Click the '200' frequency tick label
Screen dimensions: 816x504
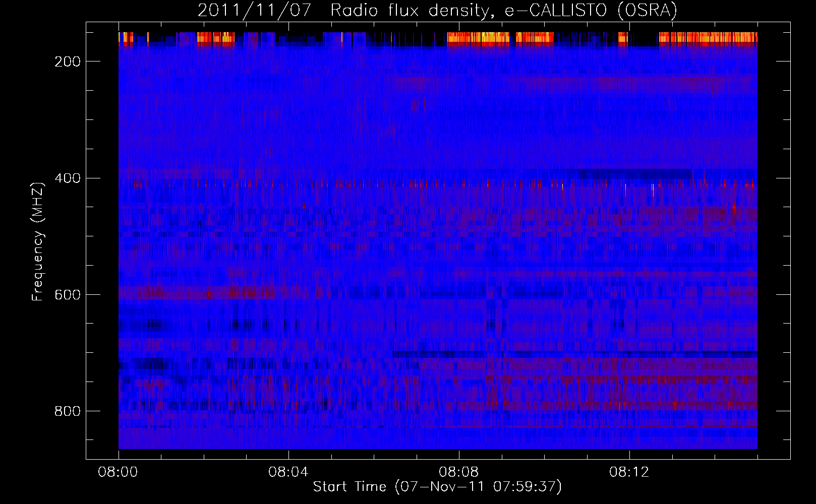coord(68,61)
